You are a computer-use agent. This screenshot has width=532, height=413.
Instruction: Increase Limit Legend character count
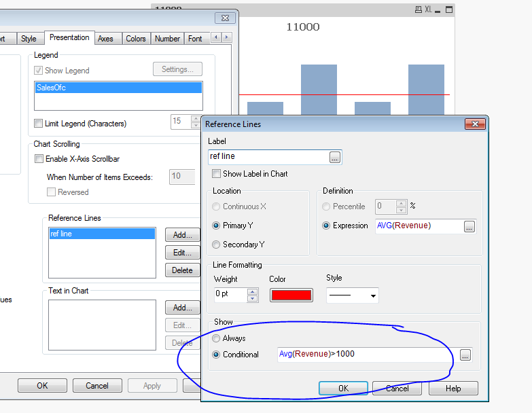[x=196, y=119]
